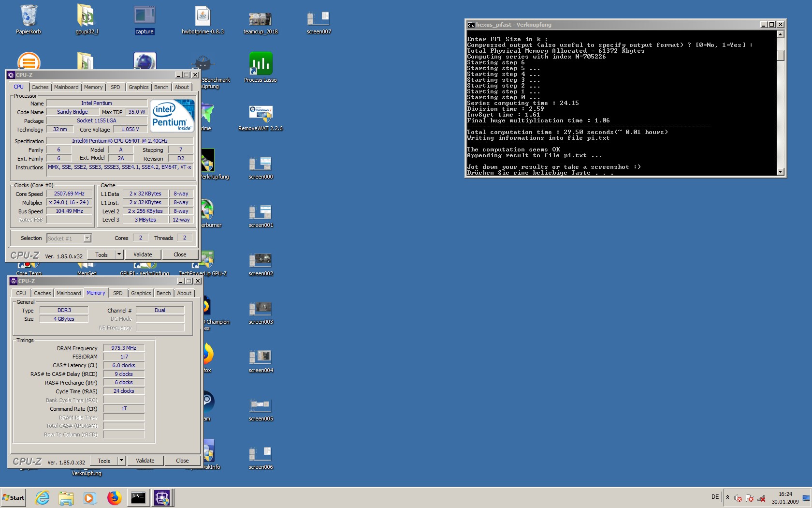The width and height of the screenshot is (812, 508).
Task: Select the capture desktop icon
Action: (145, 19)
